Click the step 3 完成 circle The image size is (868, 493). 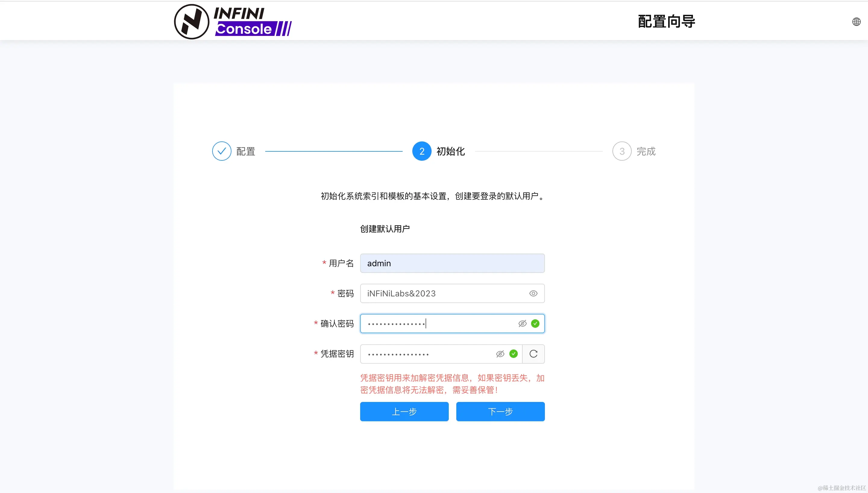(622, 151)
